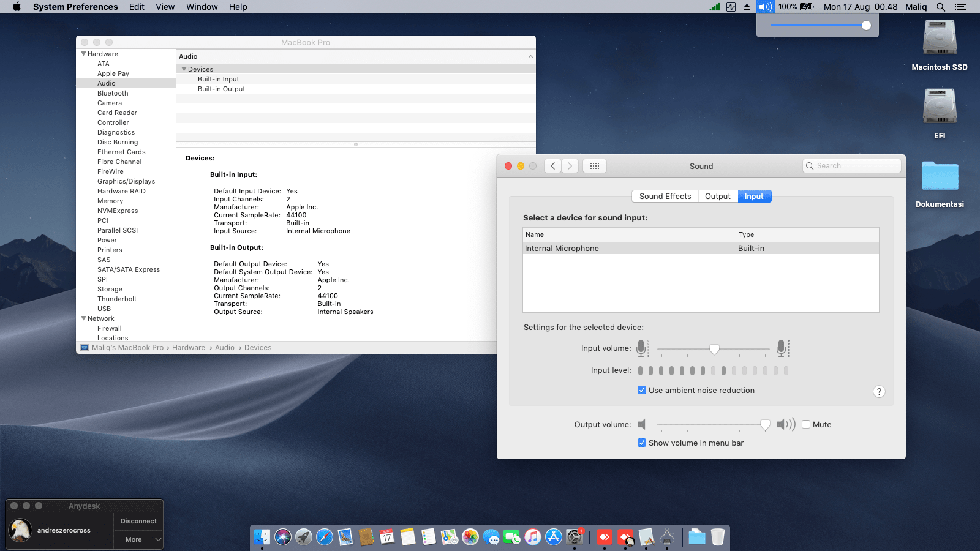Screen dimensions: 980x551
Task: Click the Show All grid button in Sound
Action: 594,166
